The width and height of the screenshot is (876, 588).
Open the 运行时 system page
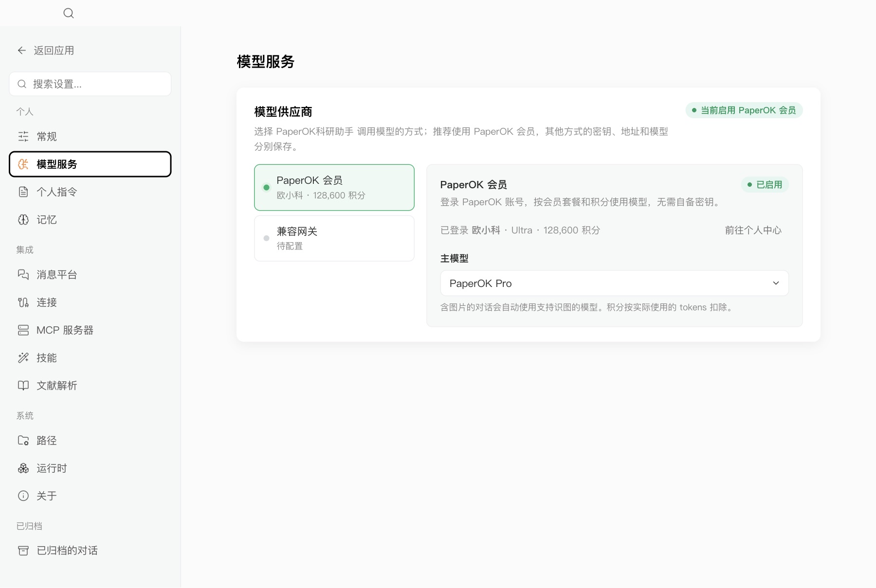(90, 468)
